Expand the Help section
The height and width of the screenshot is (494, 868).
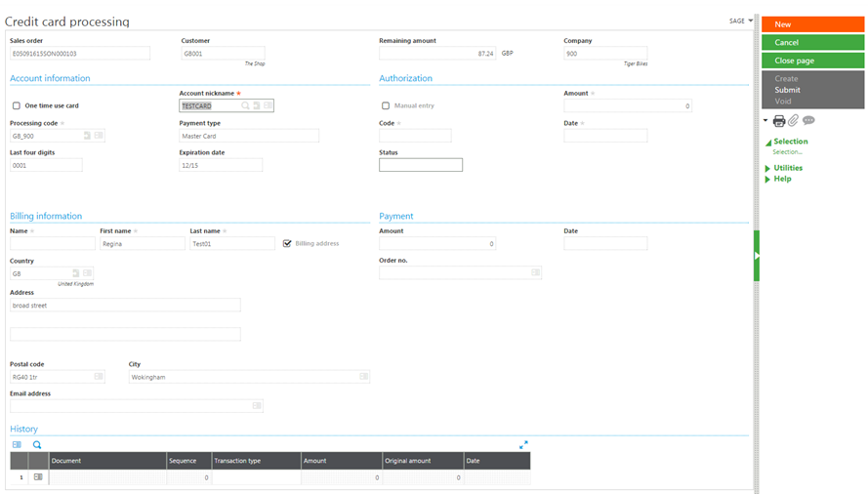coord(781,180)
